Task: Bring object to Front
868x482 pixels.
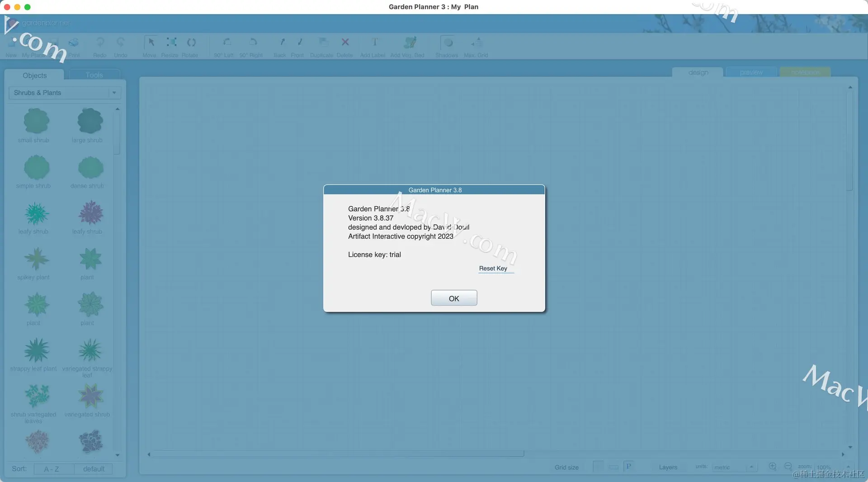Action: point(297,47)
